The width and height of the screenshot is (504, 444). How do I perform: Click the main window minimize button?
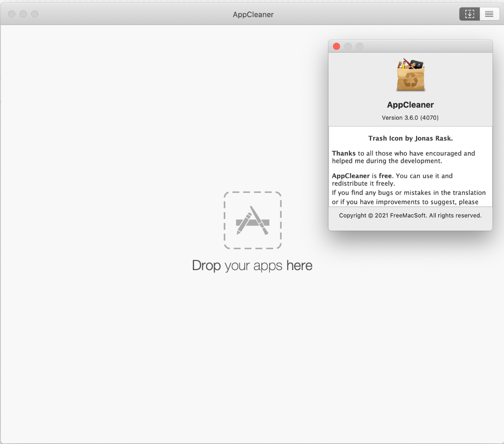click(x=23, y=14)
